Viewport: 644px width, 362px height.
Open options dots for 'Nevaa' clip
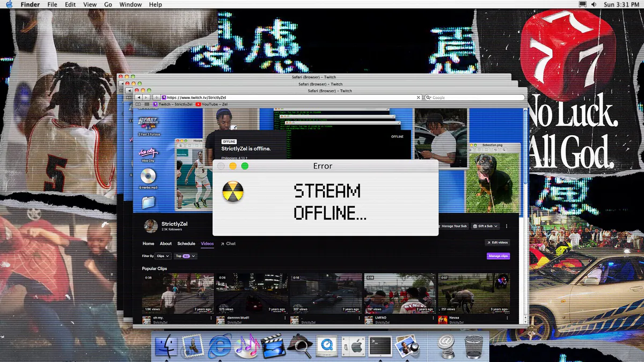click(x=507, y=317)
